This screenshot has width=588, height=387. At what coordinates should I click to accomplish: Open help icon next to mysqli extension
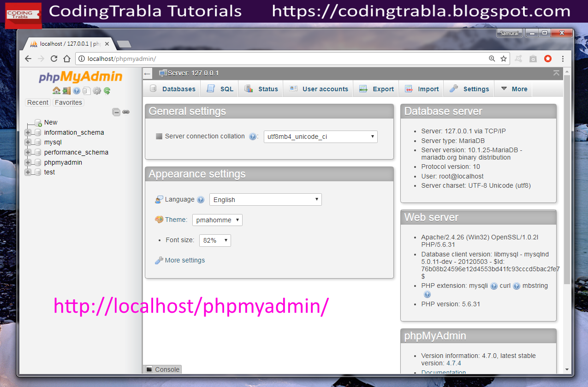pos(494,286)
